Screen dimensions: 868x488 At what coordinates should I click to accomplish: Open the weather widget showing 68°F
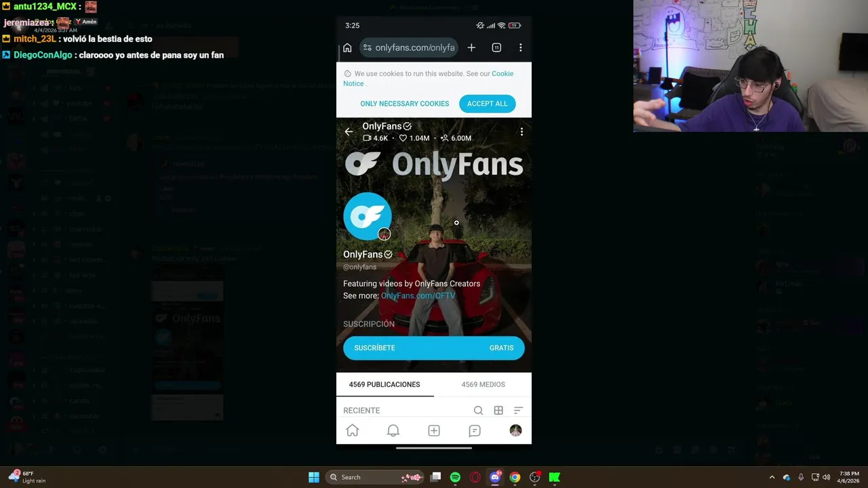(x=26, y=477)
